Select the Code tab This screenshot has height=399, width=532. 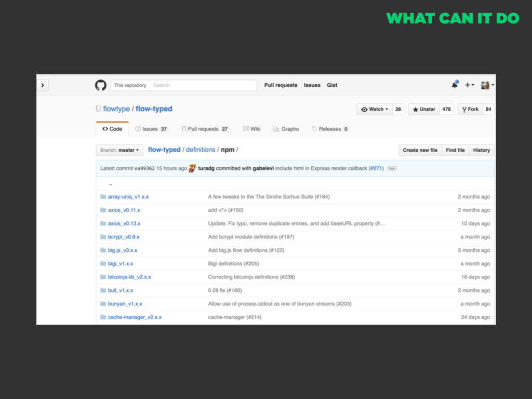tap(112, 129)
